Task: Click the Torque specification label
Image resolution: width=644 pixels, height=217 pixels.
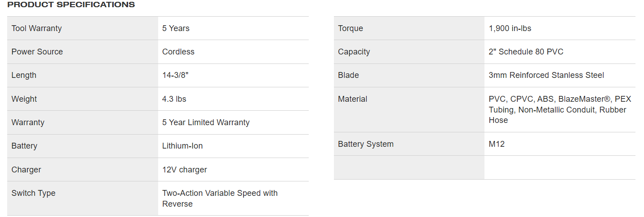Action: coord(350,28)
